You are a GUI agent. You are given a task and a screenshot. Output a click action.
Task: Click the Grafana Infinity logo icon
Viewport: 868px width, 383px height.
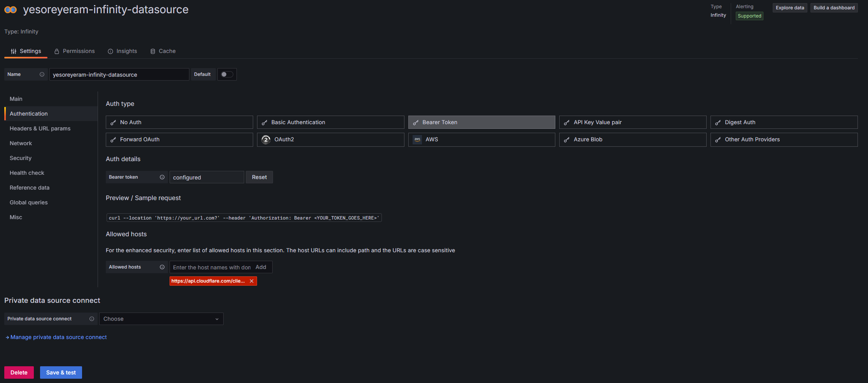click(10, 10)
